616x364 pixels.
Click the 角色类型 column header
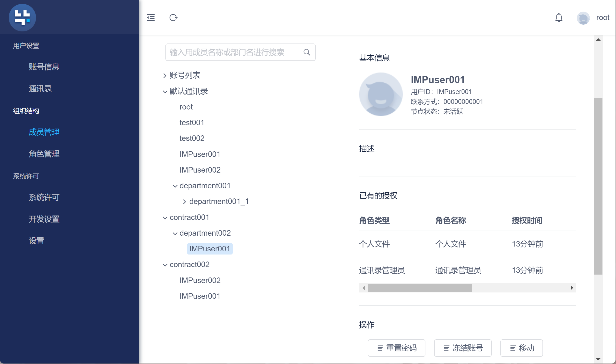[x=374, y=220]
